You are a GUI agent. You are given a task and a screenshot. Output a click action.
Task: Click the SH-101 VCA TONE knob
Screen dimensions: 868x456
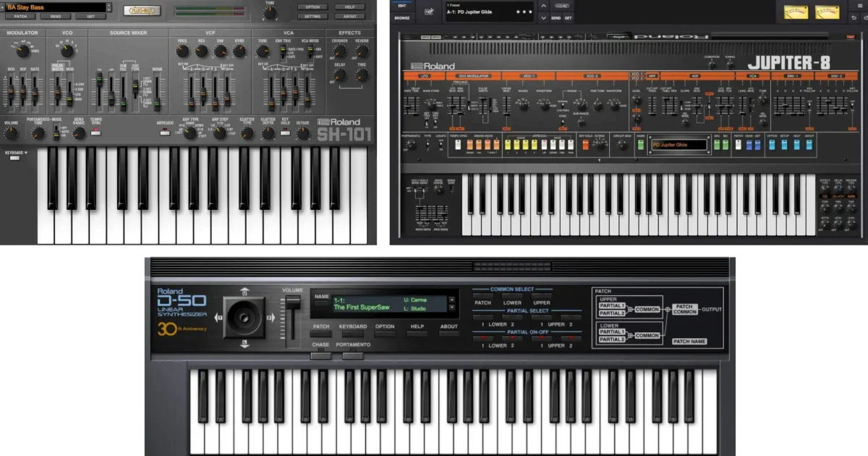click(x=262, y=51)
